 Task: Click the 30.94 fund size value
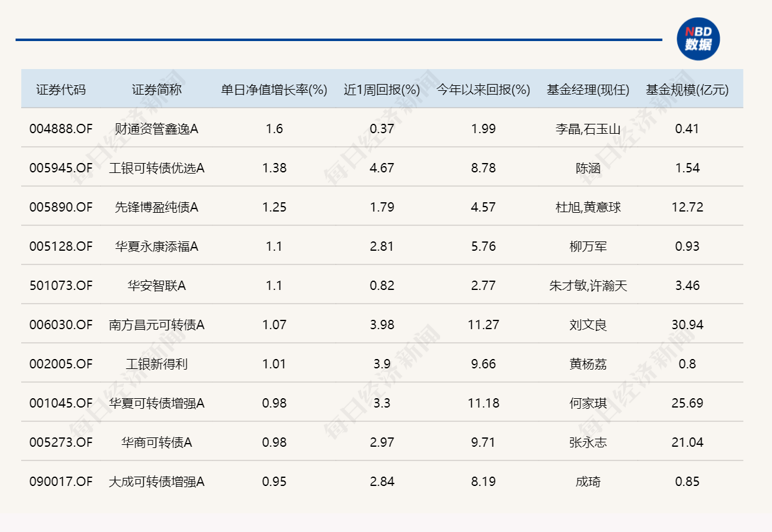pyautogui.click(x=689, y=325)
